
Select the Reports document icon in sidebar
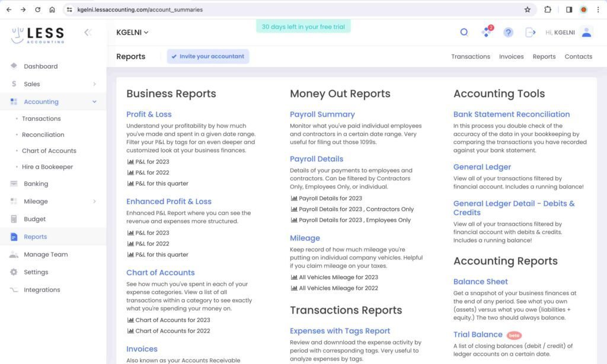click(x=13, y=237)
